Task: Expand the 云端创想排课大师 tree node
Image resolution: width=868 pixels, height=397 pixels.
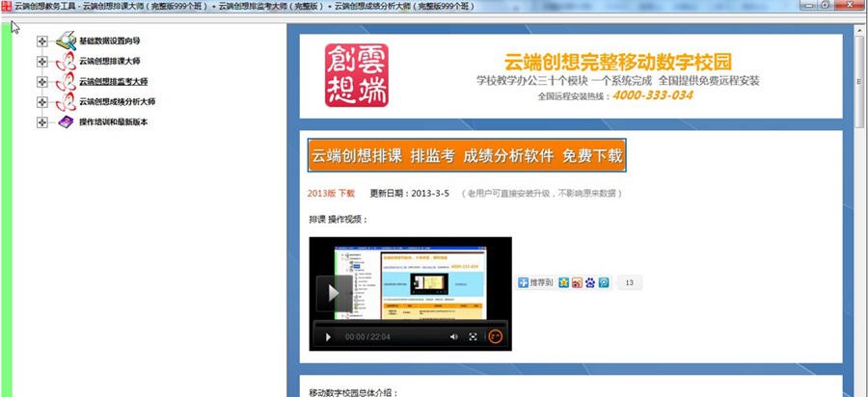Action: 42,62
